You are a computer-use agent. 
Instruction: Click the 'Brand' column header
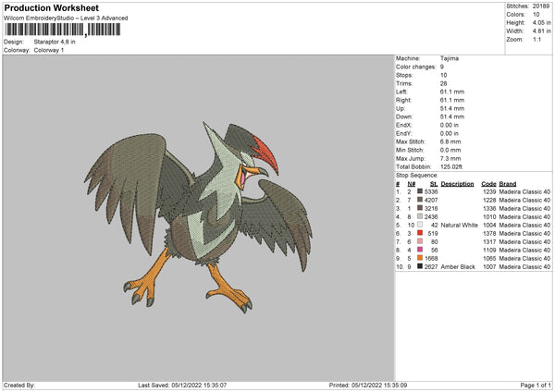click(508, 184)
